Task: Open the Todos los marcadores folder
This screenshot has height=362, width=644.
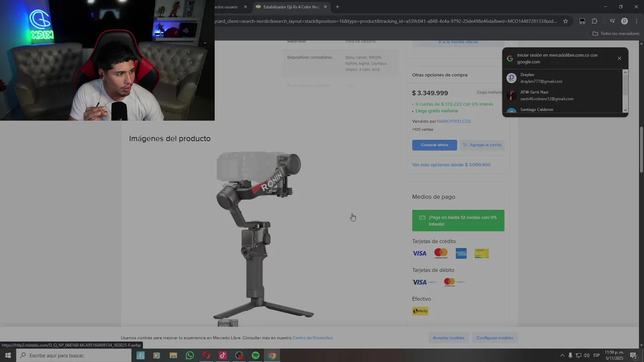Action: (616, 34)
